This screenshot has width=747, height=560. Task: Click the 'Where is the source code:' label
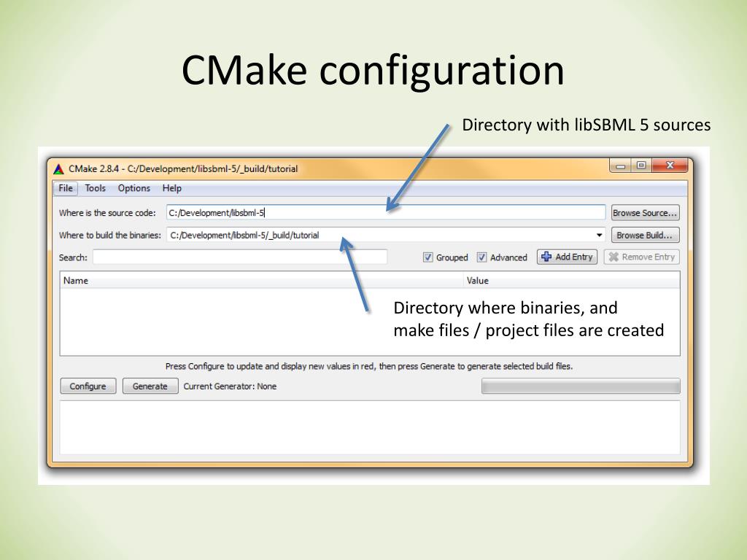[x=107, y=213]
